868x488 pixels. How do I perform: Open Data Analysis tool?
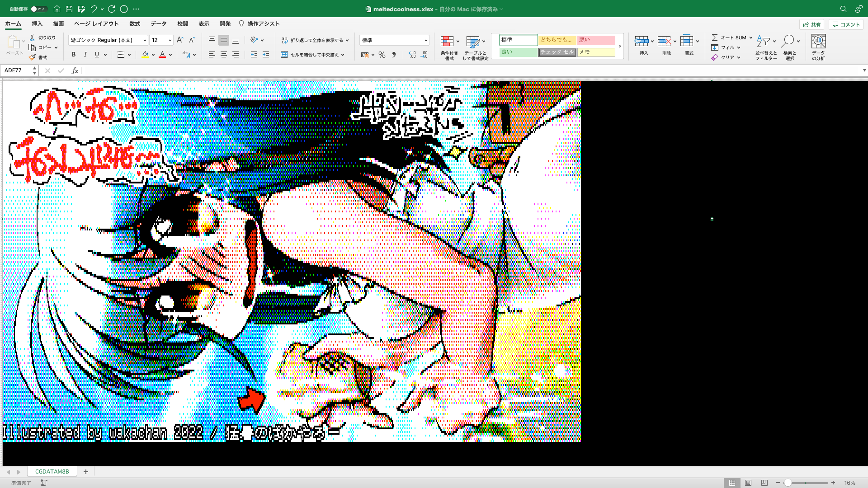pos(818,47)
